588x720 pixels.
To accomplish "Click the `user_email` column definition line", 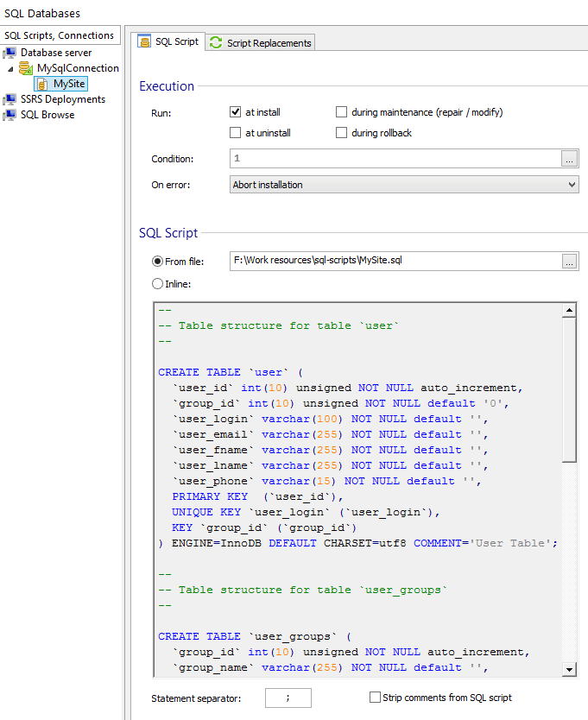I will [330, 434].
